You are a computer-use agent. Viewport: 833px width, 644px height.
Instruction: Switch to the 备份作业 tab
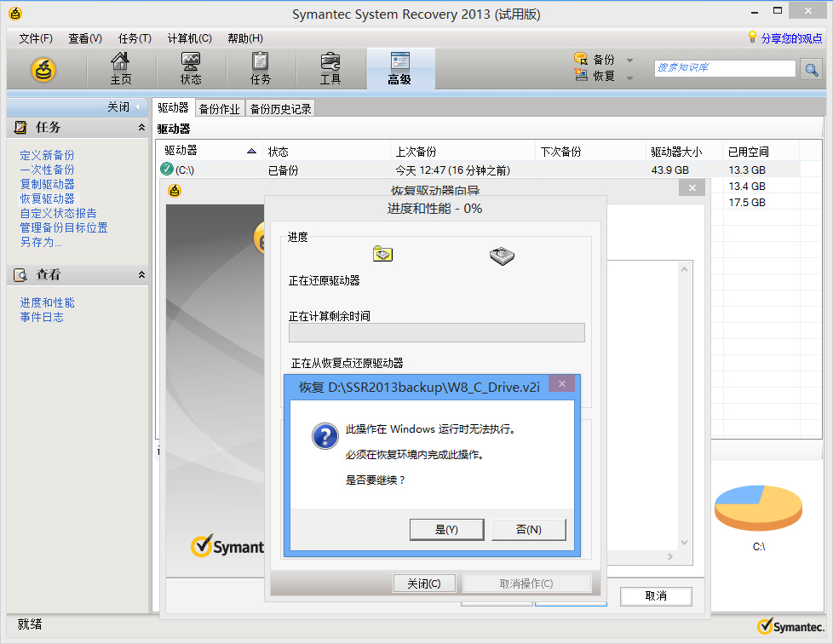(220, 108)
